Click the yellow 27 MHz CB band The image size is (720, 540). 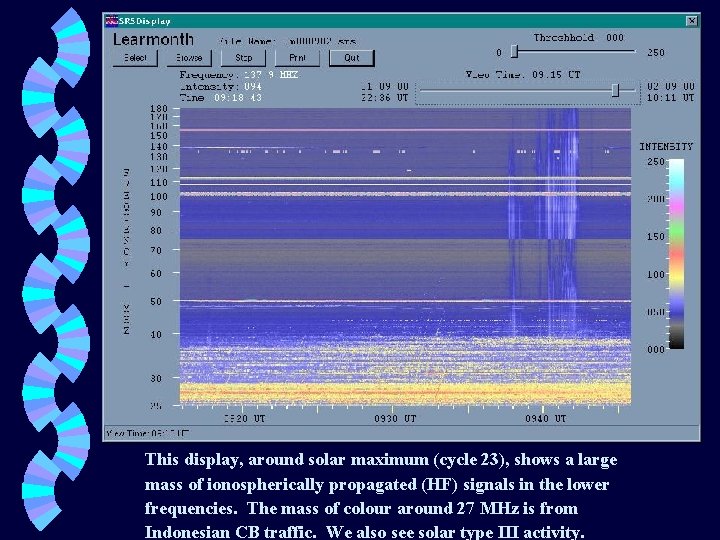405,393
